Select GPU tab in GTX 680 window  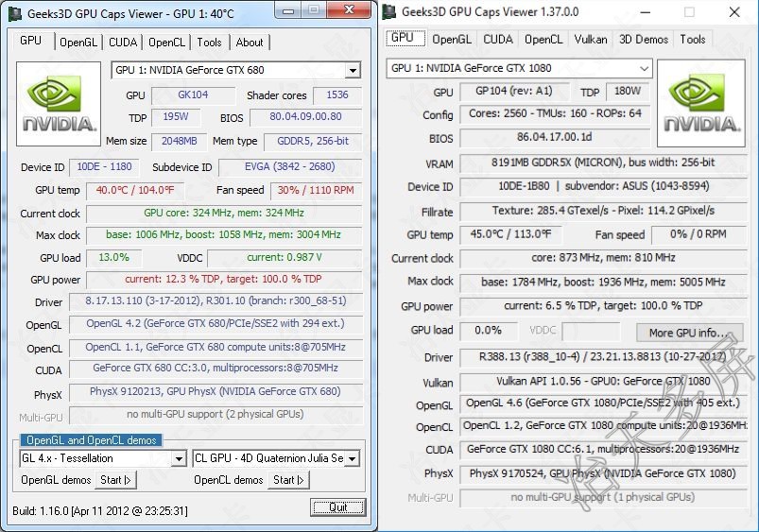pyautogui.click(x=30, y=41)
